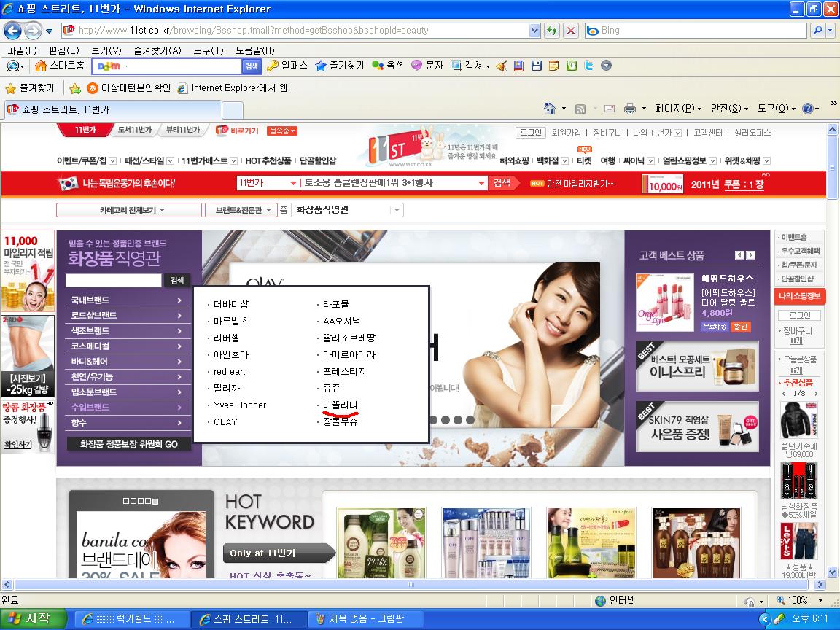Viewport: 840px width, 630px height.
Task: Switch to the 뷰티11번가 tab
Action: pyautogui.click(x=183, y=130)
